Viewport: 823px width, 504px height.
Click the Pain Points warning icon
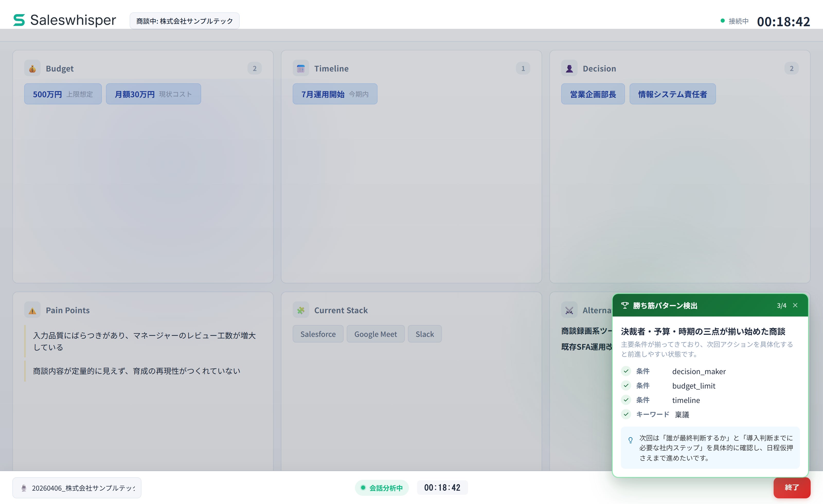(32, 310)
